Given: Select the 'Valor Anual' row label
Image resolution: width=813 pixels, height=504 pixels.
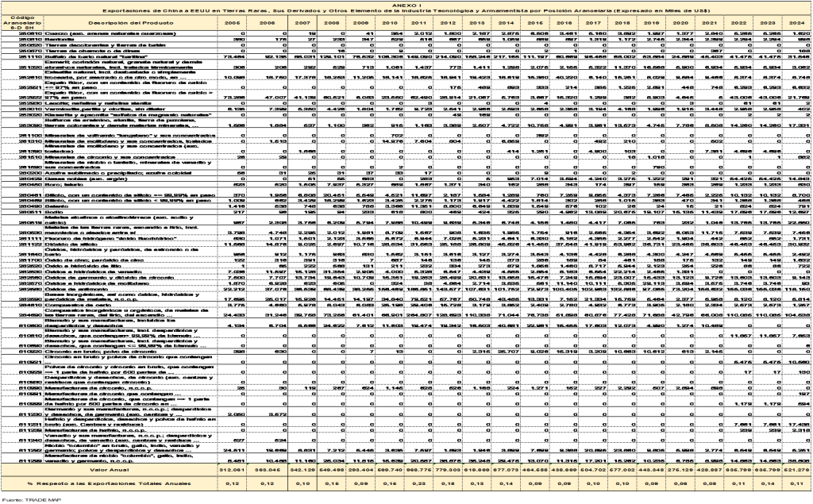Looking at the screenshot, I should click(x=128, y=471).
